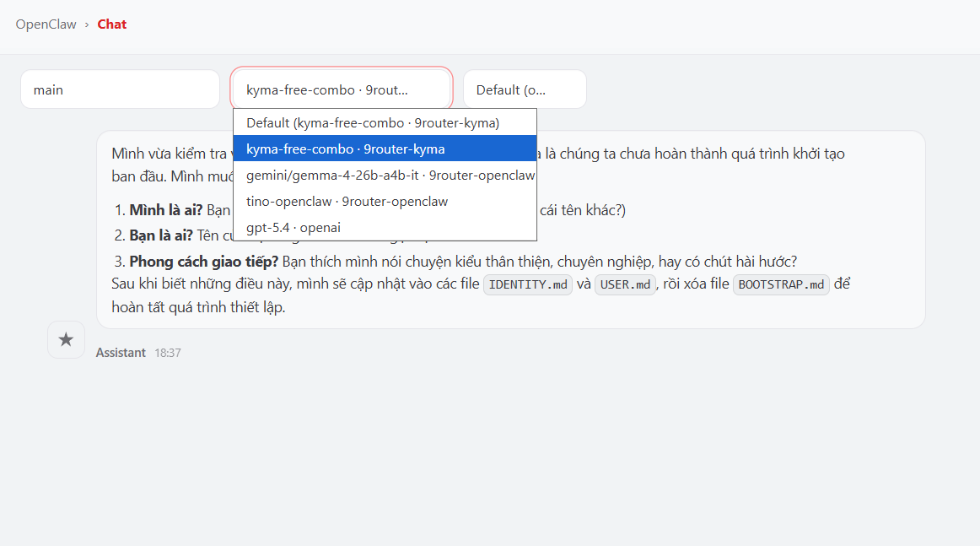Click the bold 'Mình là ai?' question
This screenshot has height=546, width=980.
(166, 210)
